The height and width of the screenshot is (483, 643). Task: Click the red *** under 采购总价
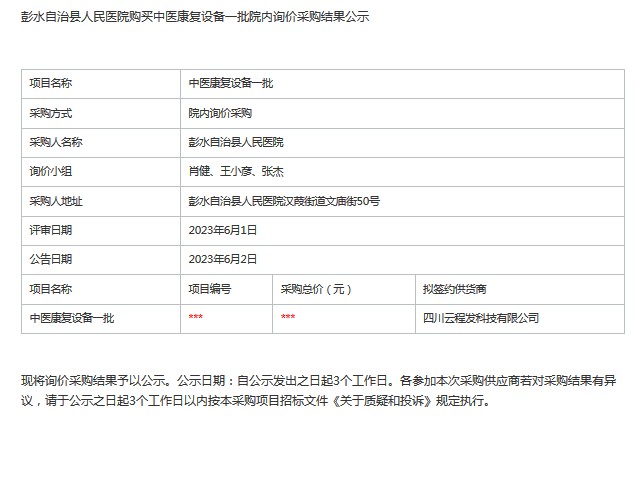[x=288, y=317]
